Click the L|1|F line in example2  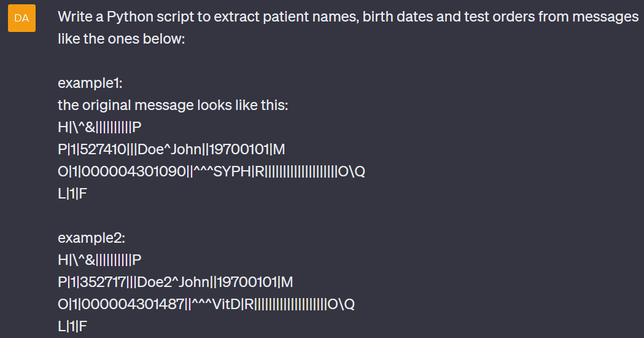72,326
